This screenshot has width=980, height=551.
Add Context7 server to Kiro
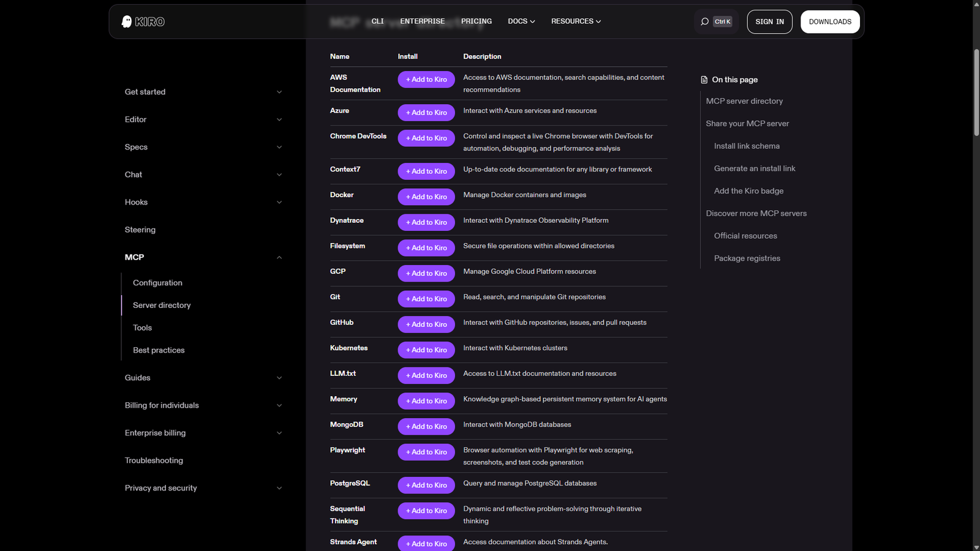pyautogui.click(x=426, y=171)
